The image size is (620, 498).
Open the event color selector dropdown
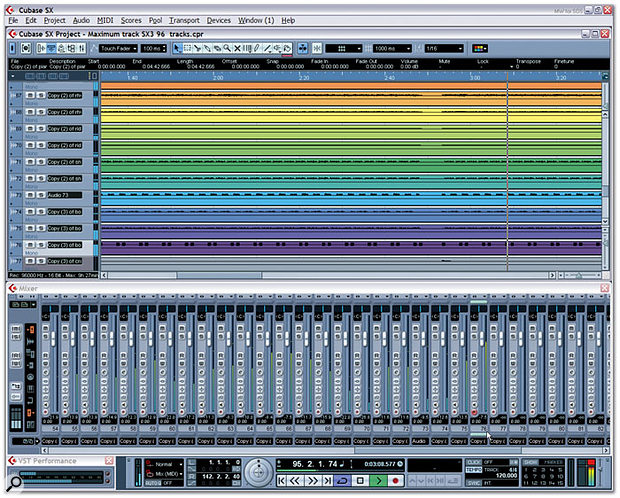point(480,48)
